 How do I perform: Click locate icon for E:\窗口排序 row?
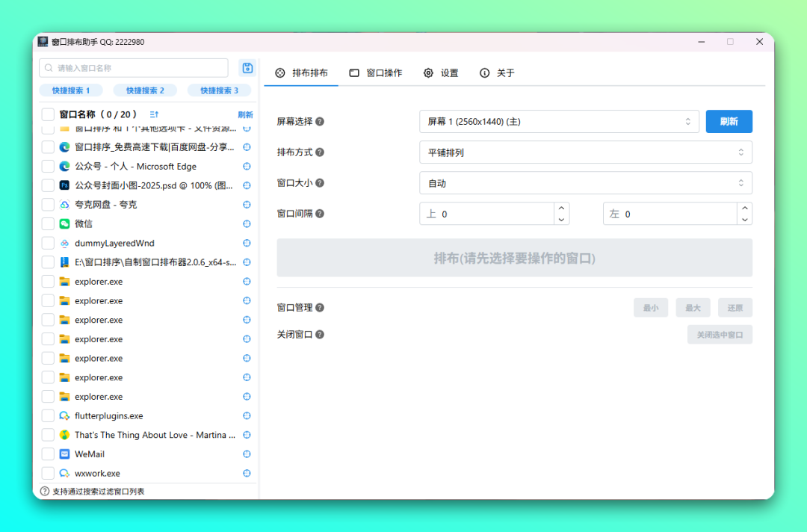(247, 262)
